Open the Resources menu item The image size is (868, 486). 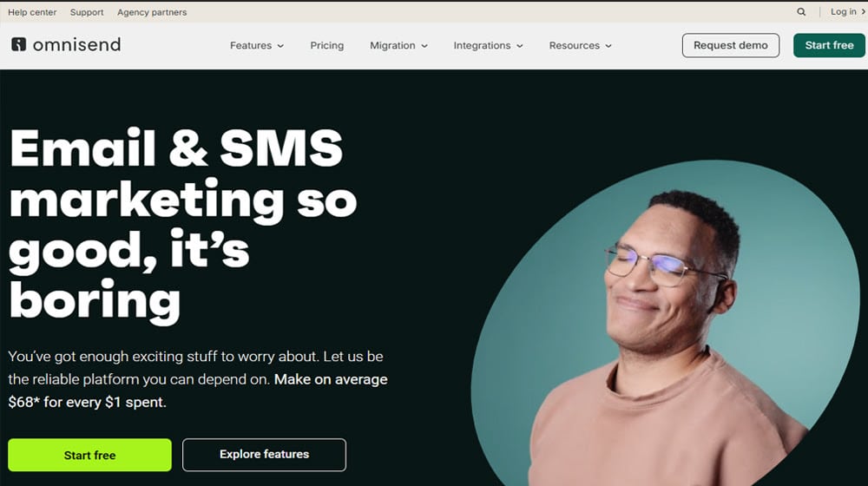tap(574, 45)
